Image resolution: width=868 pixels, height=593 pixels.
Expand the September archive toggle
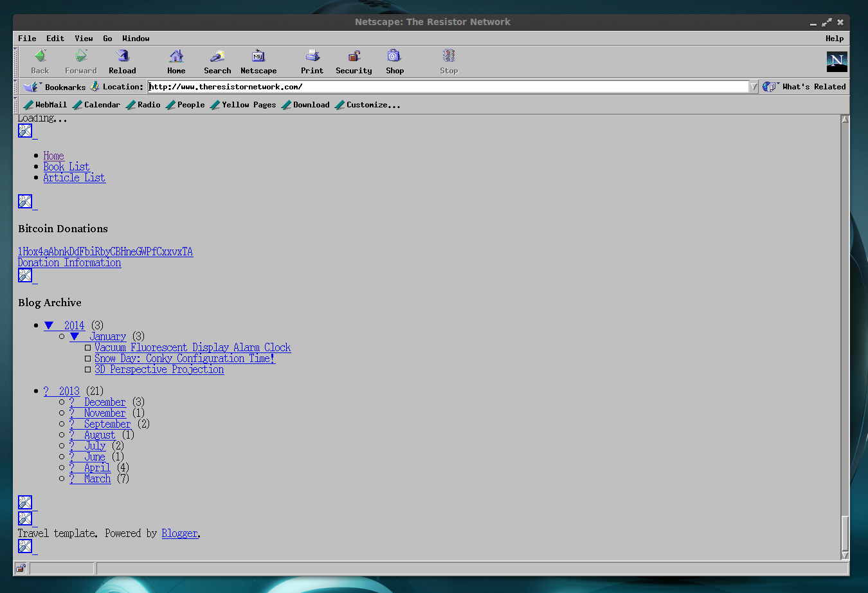[72, 424]
